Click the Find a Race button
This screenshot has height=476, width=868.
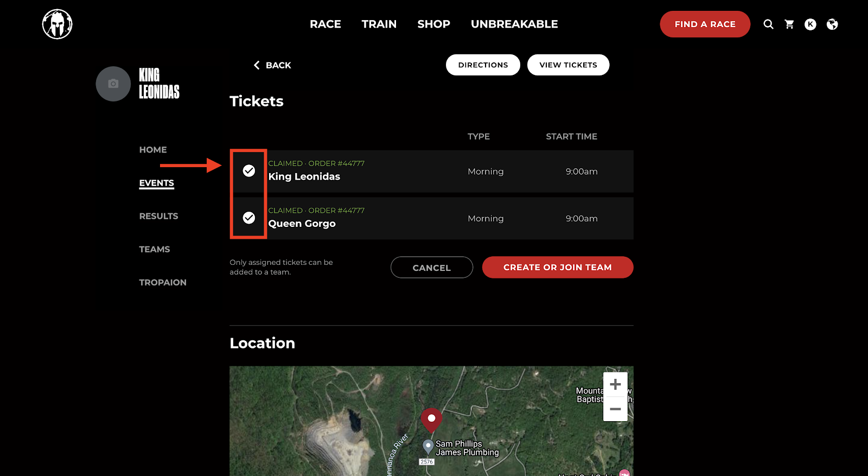tap(705, 24)
